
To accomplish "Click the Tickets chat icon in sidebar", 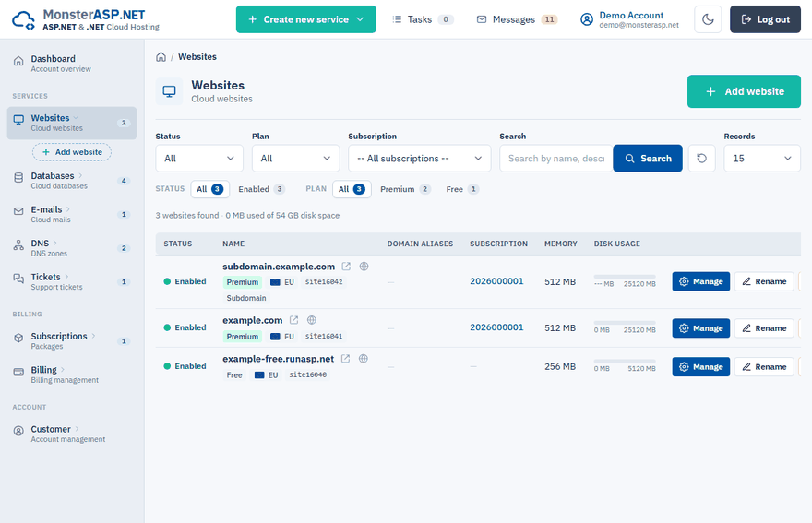I will pyautogui.click(x=18, y=279).
